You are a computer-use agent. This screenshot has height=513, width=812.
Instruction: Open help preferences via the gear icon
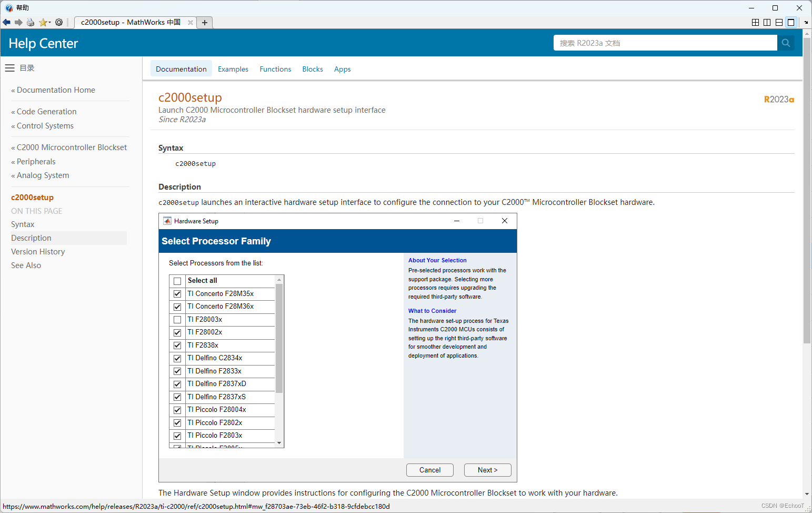click(x=59, y=22)
